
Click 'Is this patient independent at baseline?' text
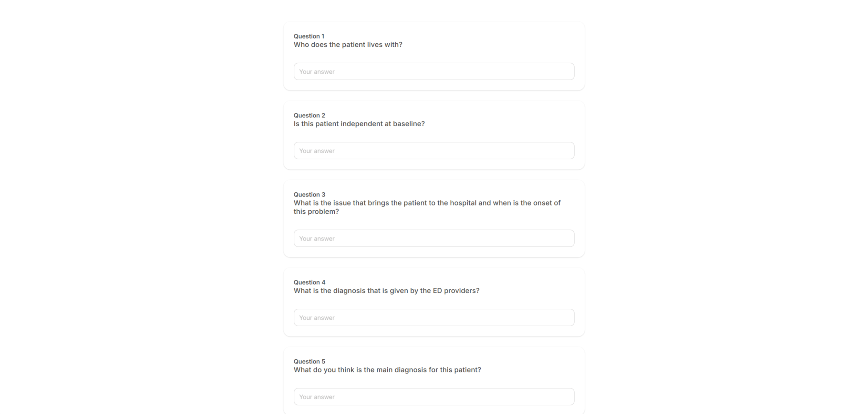(x=359, y=124)
